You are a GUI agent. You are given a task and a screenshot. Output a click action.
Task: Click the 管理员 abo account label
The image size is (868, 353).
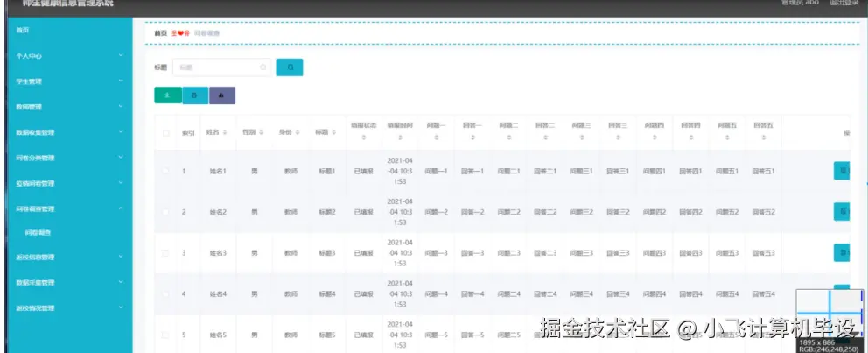(800, 3)
